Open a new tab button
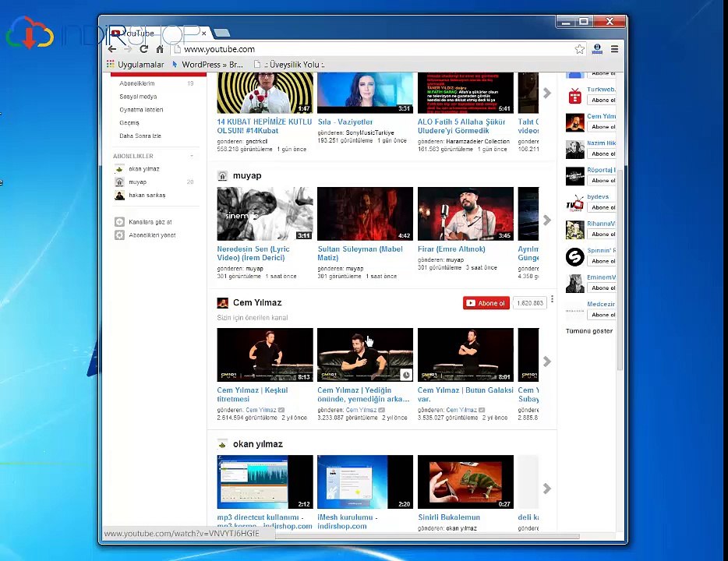The width and height of the screenshot is (728, 561). click(x=222, y=33)
